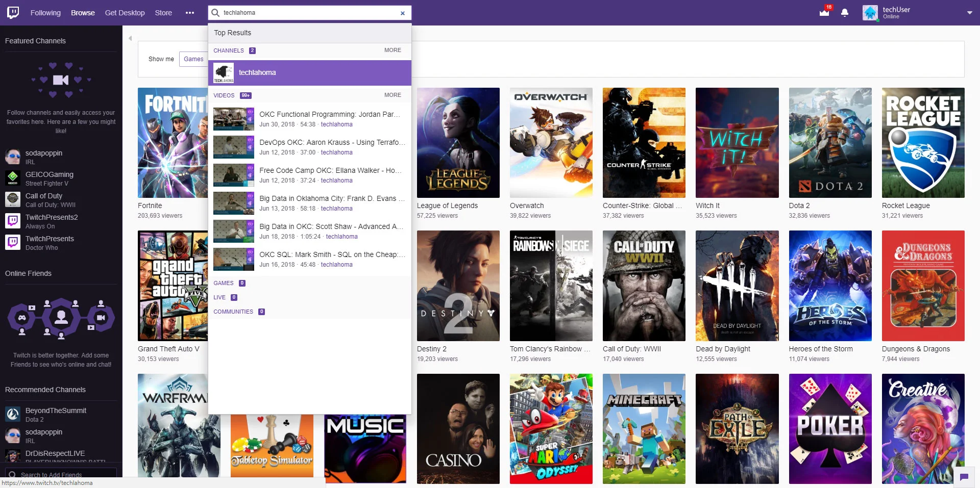Open the Rainbow Six Siege cover
Image resolution: width=980 pixels, height=488 pixels.
(551, 286)
